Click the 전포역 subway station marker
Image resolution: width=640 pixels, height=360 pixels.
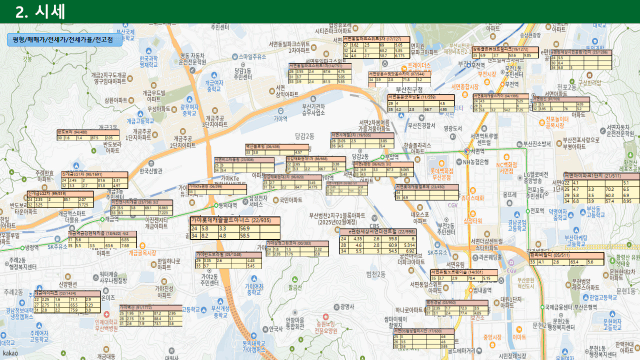[528, 211]
